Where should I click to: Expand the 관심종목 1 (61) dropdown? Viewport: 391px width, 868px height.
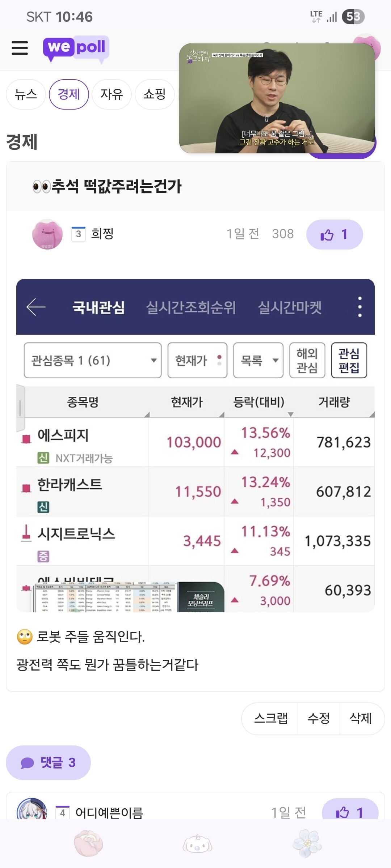(x=93, y=360)
